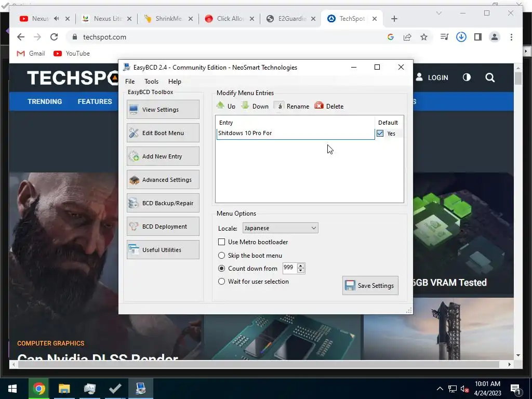Switch to the Nexus Lite tab
This screenshot has height=399, width=532.
pyautogui.click(x=107, y=19)
